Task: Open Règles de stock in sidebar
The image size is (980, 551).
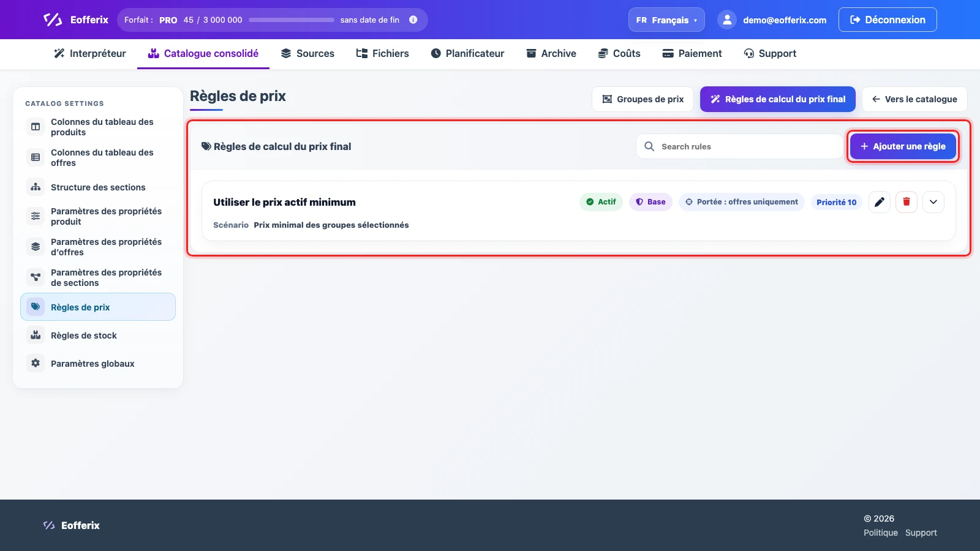Action: pyautogui.click(x=98, y=335)
